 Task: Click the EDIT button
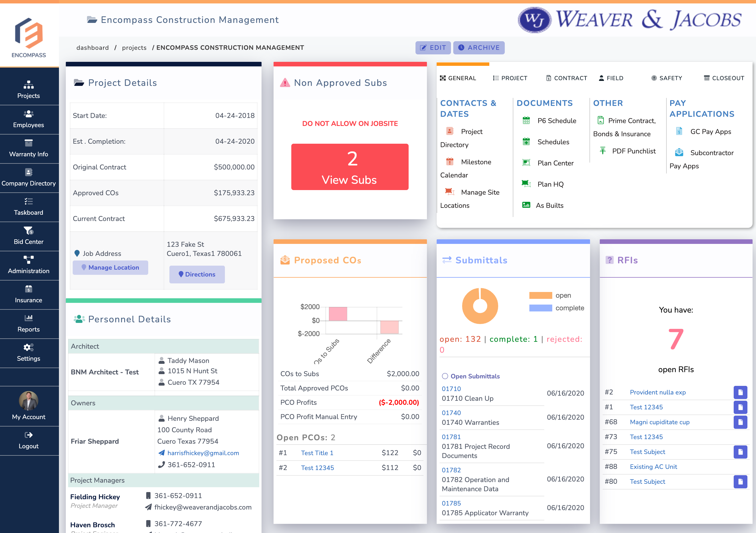433,48
